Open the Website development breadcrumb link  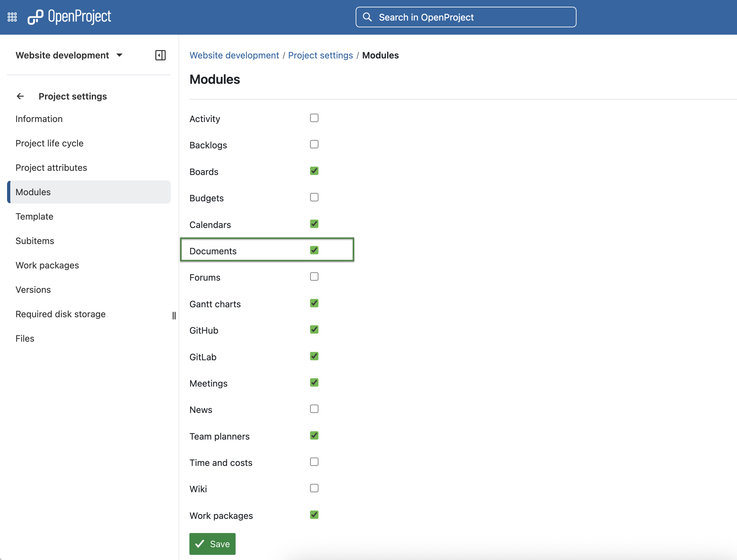point(234,55)
